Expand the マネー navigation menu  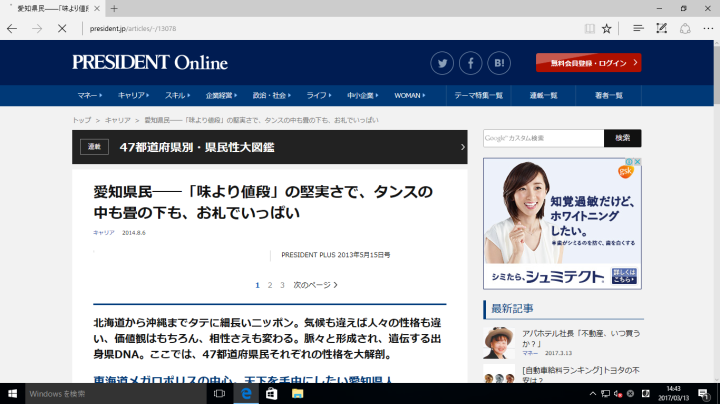tap(90, 95)
